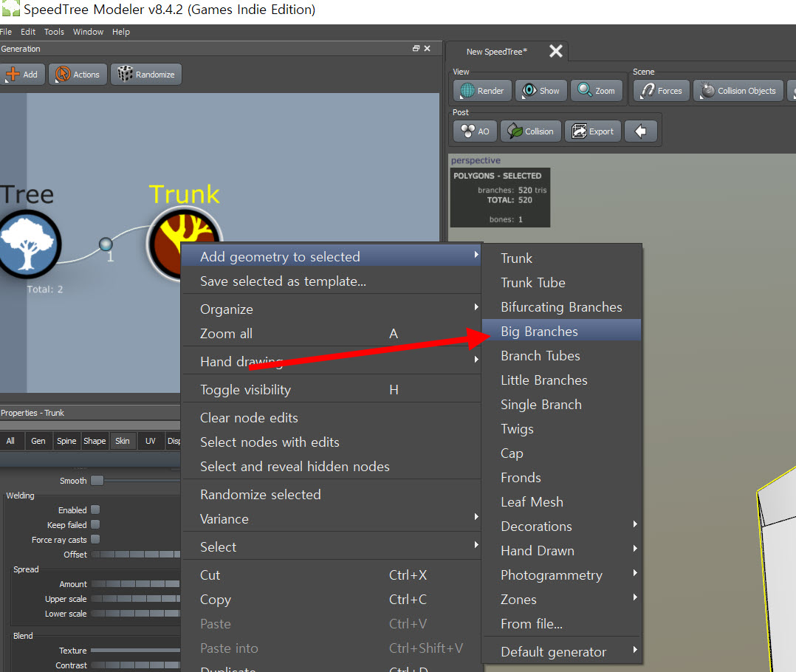Close the New SpeedTree tab
This screenshot has width=796, height=672.
click(x=556, y=51)
